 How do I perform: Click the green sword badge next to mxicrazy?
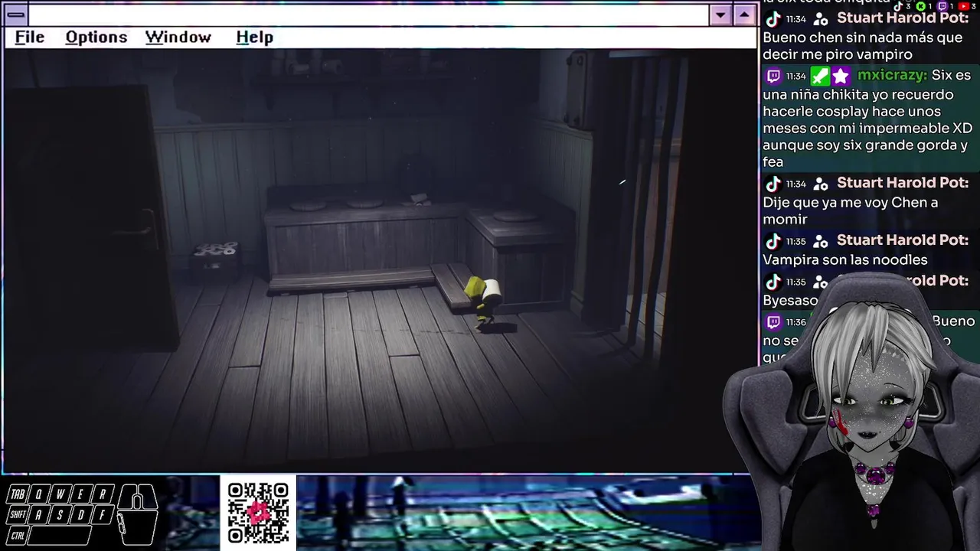819,76
